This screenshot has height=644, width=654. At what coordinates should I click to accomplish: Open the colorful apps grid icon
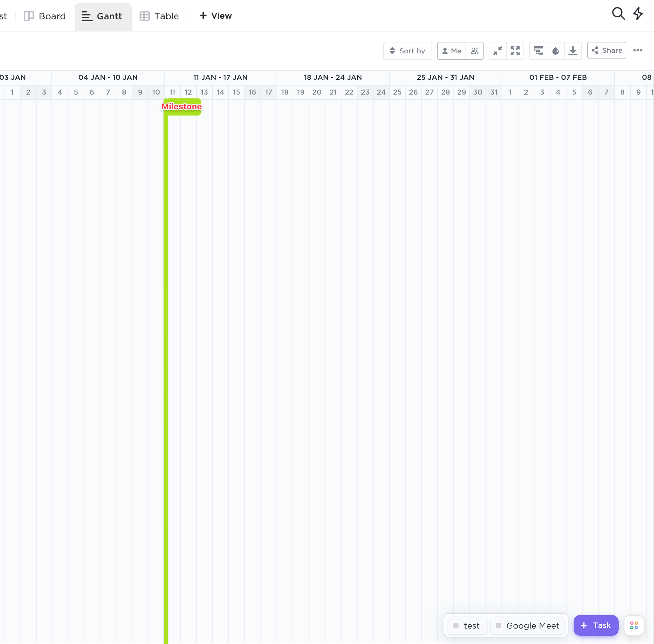pyautogui.click(x=634, y=625)
